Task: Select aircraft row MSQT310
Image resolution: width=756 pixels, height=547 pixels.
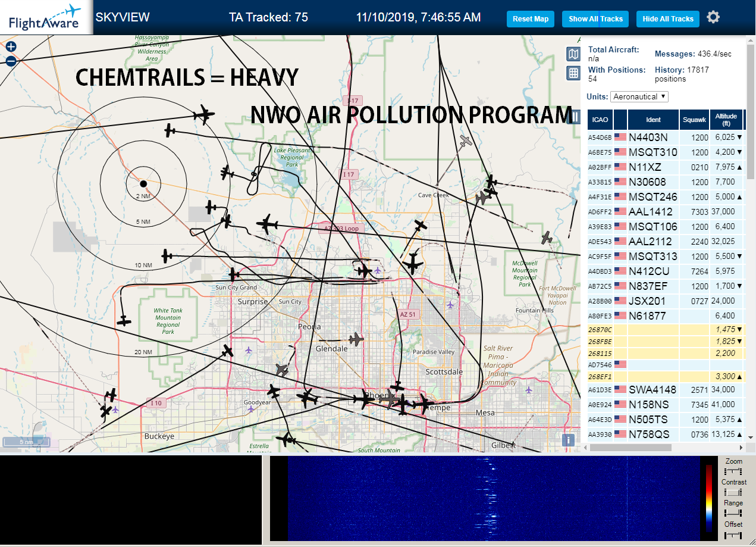Action: click(x=666, y=152)
